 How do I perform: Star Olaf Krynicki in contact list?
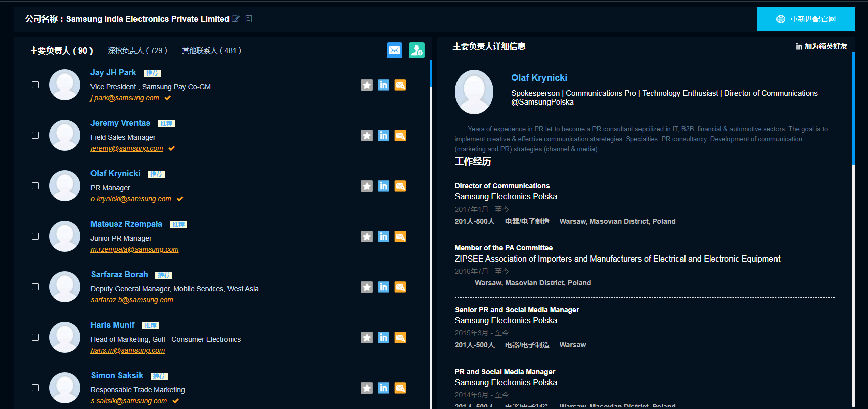pyautogui.click(x=367, y=186)
